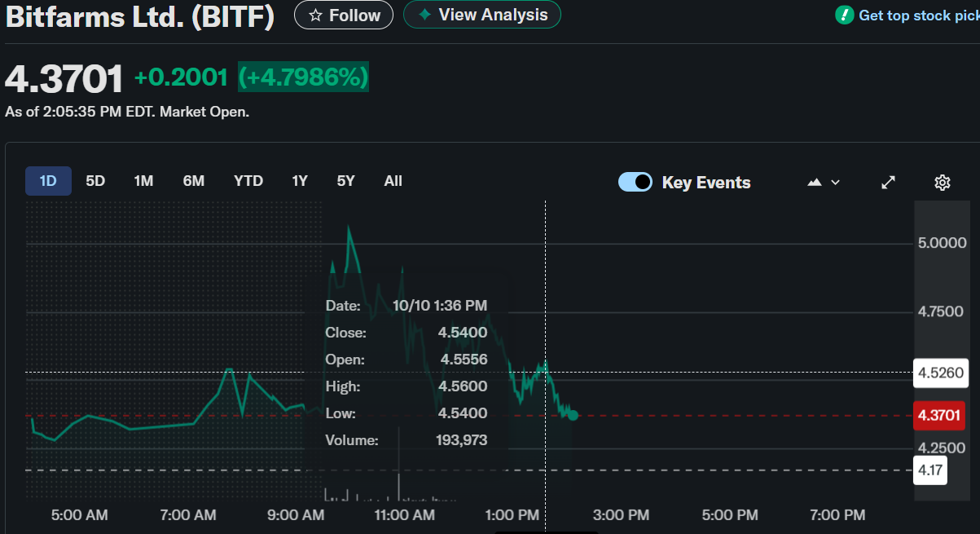
Task: Open the Get top stock picks link
Action: (918, 15)
